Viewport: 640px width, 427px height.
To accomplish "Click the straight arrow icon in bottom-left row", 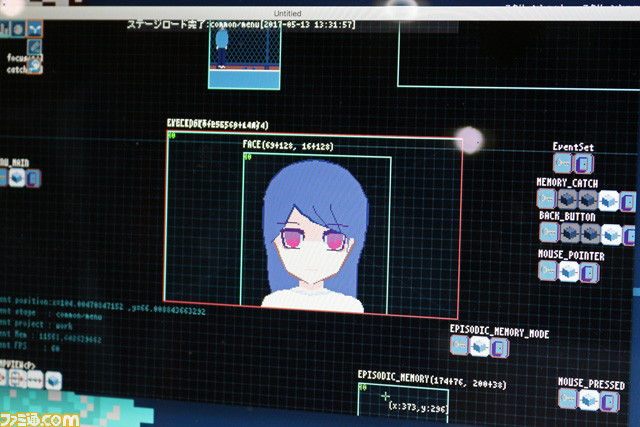I will click(35, 380).
